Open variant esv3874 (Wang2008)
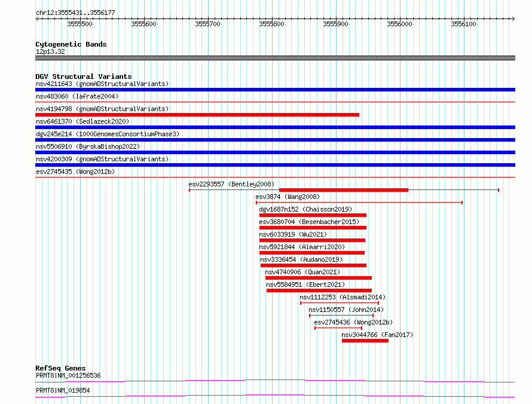 pyautogui.click(x=288, y=197)
